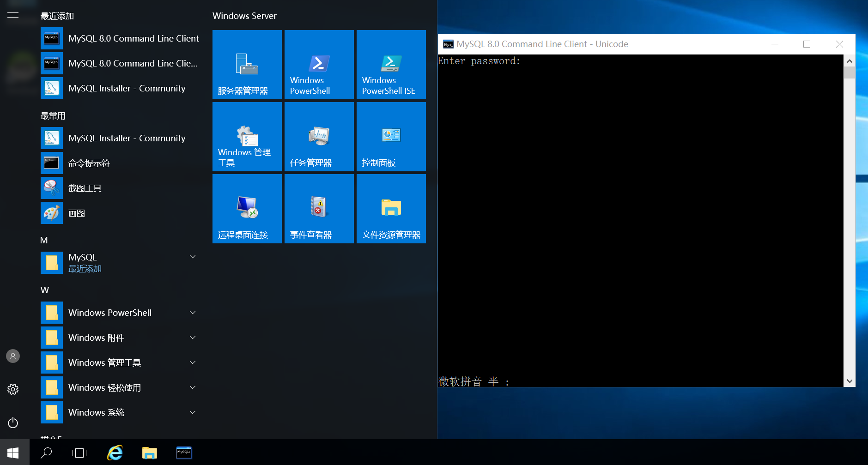
Task: Open MySQL 8.0 Command Line Client entry
Action: [x=120, y=38]
